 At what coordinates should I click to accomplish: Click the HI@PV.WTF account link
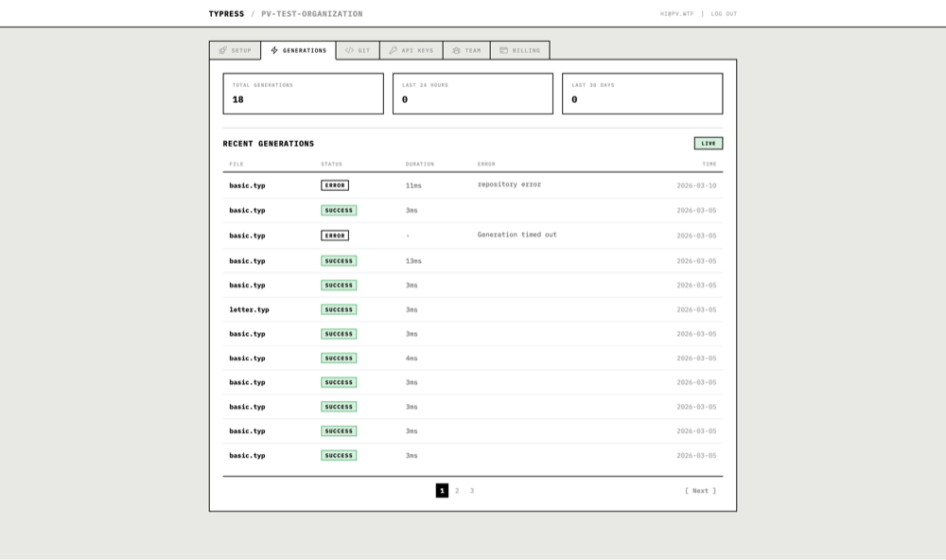tap(677, 14)
